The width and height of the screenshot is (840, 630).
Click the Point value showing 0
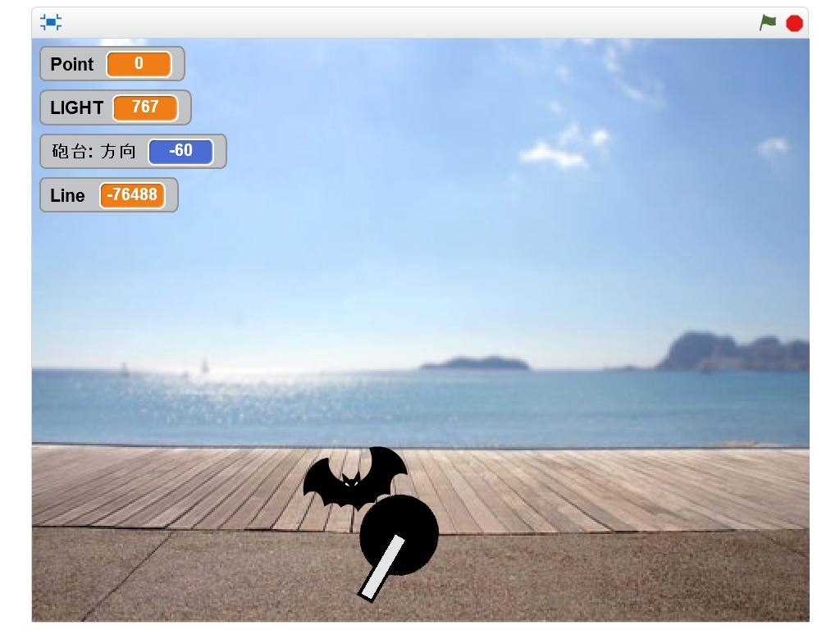[x=139, y=64]
